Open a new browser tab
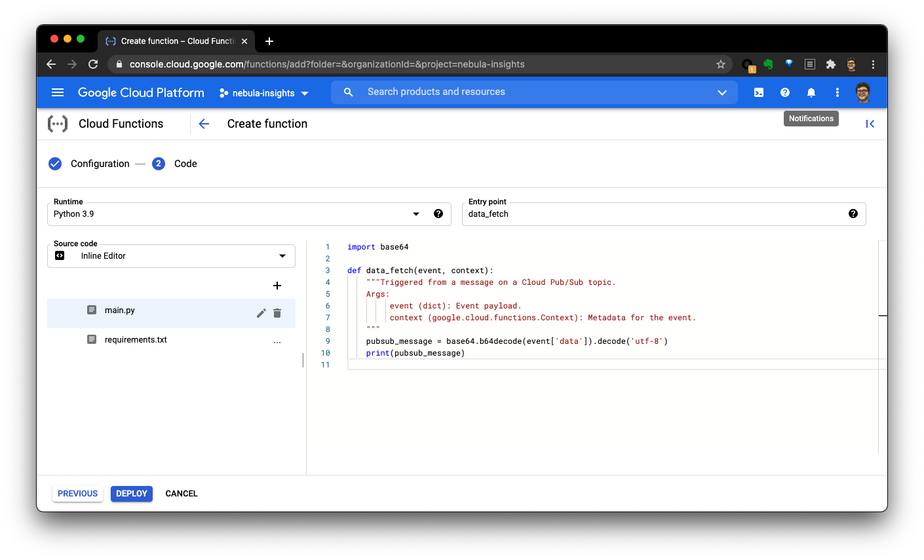The height and width of the screenshot is (560, 924). click(x=269, y=41)
